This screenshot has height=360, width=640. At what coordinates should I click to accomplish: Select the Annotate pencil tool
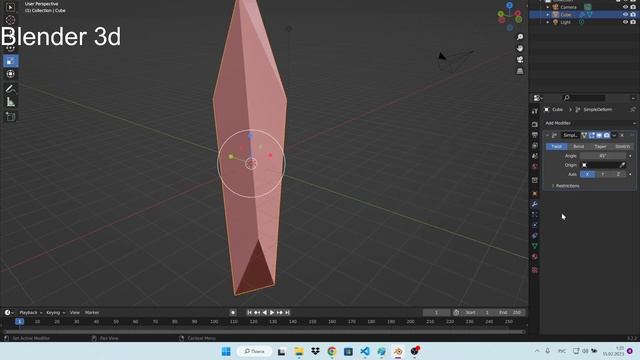11,89
